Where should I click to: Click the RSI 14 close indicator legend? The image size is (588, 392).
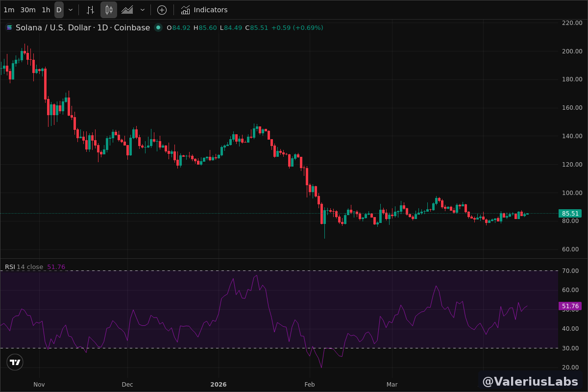pos(24,267)
